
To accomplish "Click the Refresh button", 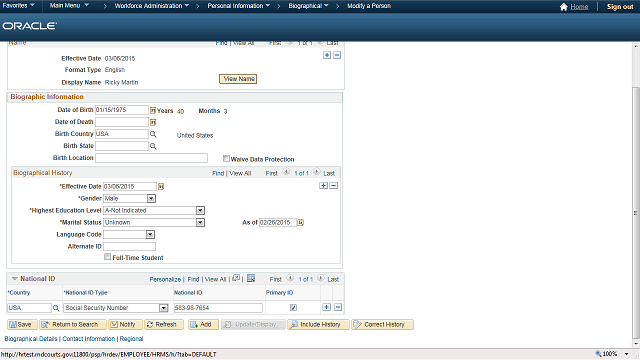I will 164,324.
